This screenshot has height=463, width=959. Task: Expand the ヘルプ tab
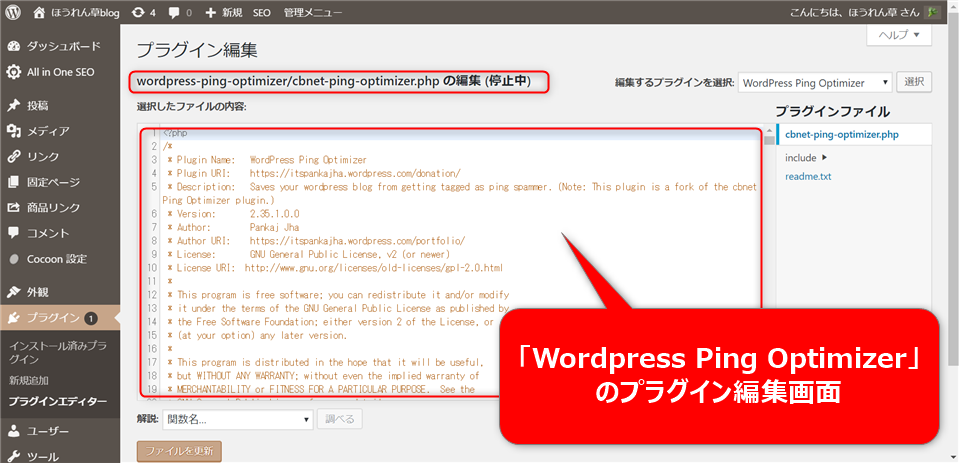click(899, 35)
